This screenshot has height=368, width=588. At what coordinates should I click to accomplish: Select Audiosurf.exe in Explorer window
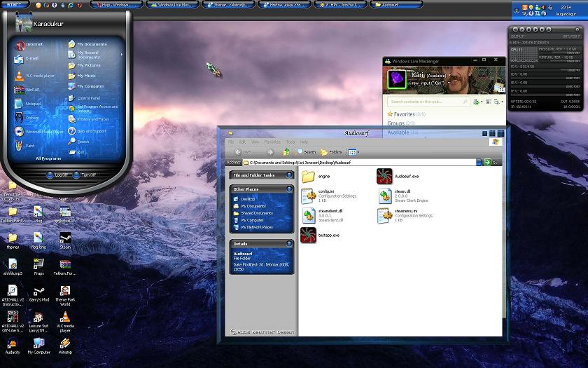click(x=398, y=176)
